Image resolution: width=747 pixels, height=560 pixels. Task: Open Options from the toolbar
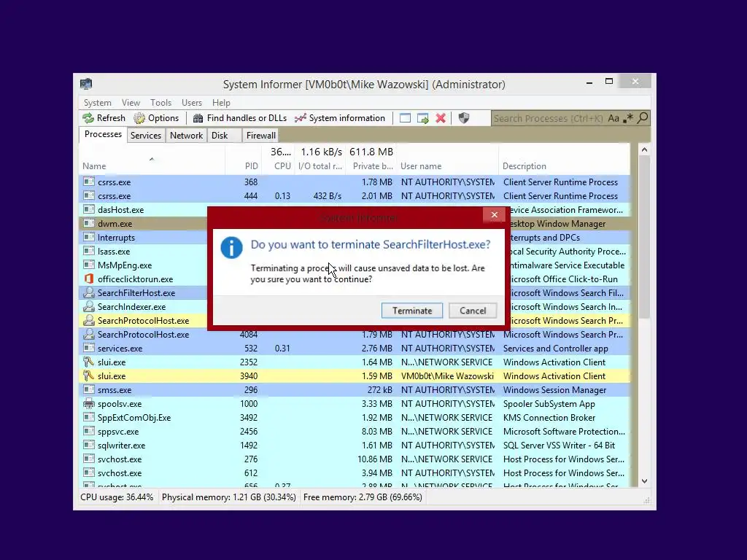pyautogui.click(x=156, y=118)
